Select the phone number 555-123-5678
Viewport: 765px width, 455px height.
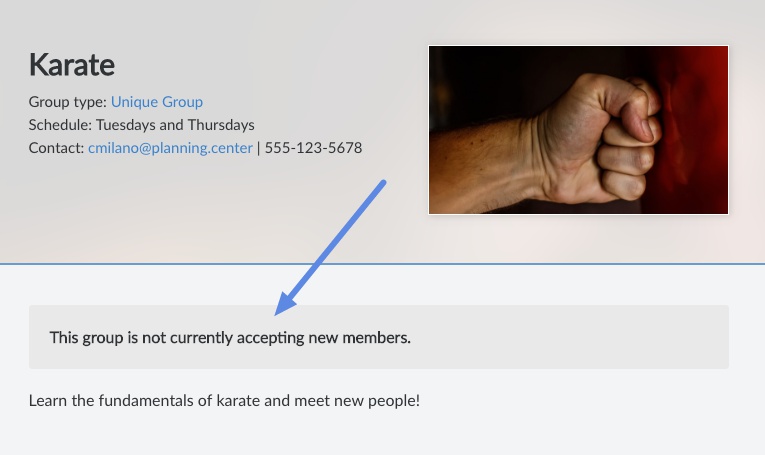click(x=313, y=148)
